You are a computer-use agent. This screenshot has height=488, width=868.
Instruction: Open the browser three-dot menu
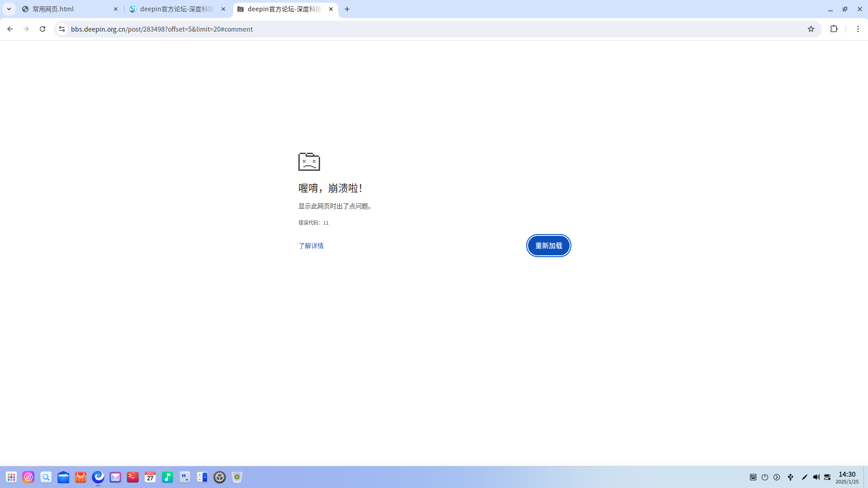[858, 29]
